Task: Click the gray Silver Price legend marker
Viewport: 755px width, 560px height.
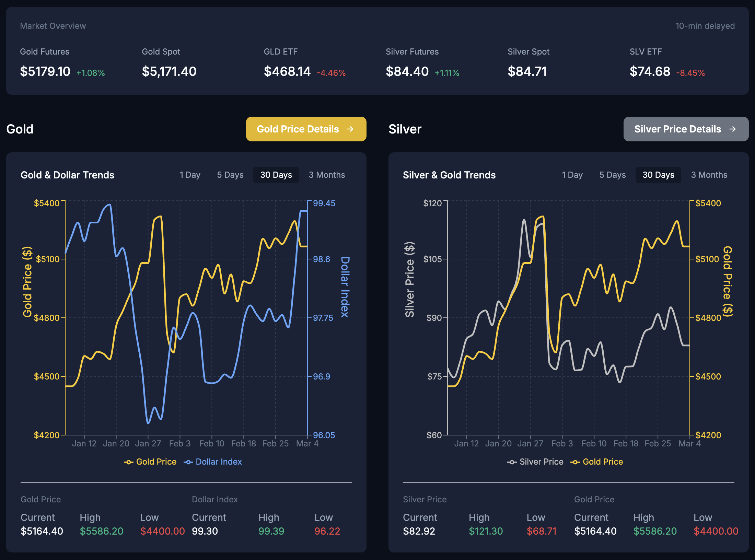Action: click(x=512, y=462)
